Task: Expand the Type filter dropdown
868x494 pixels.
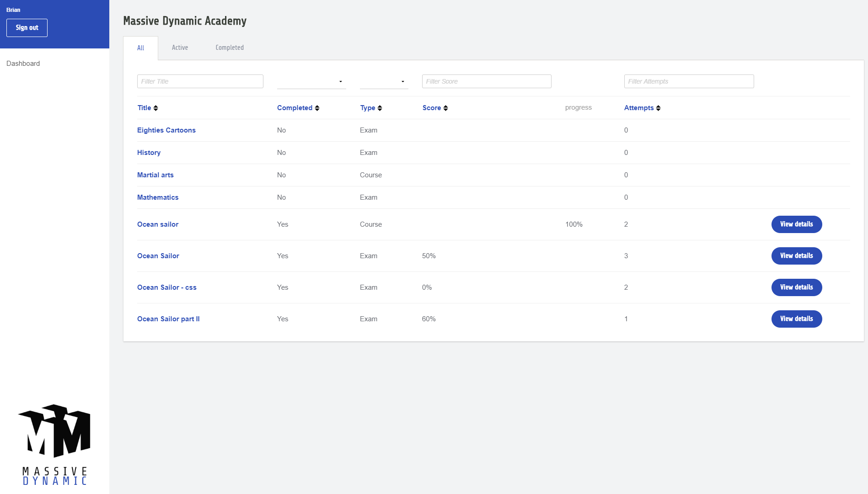Action: [384, 81]
